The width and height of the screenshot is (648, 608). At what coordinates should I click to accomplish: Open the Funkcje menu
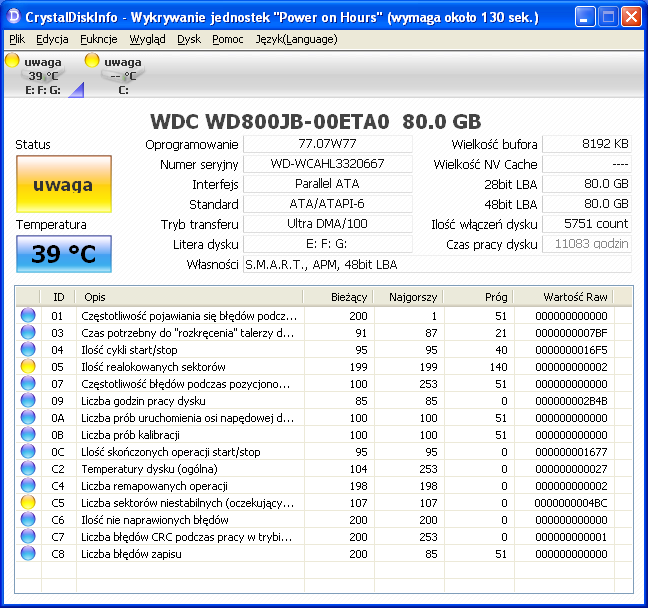click(x=99, y=39)
